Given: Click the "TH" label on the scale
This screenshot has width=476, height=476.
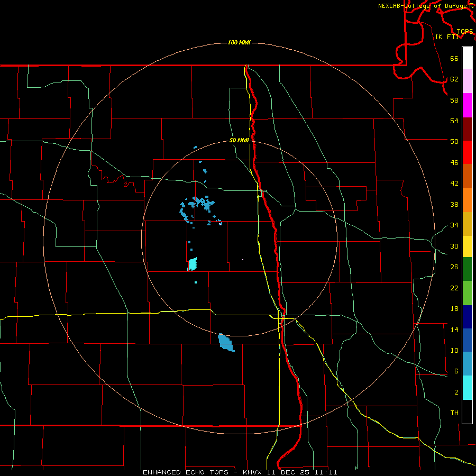Looking at the screenshot, I should tap(454, 413).
